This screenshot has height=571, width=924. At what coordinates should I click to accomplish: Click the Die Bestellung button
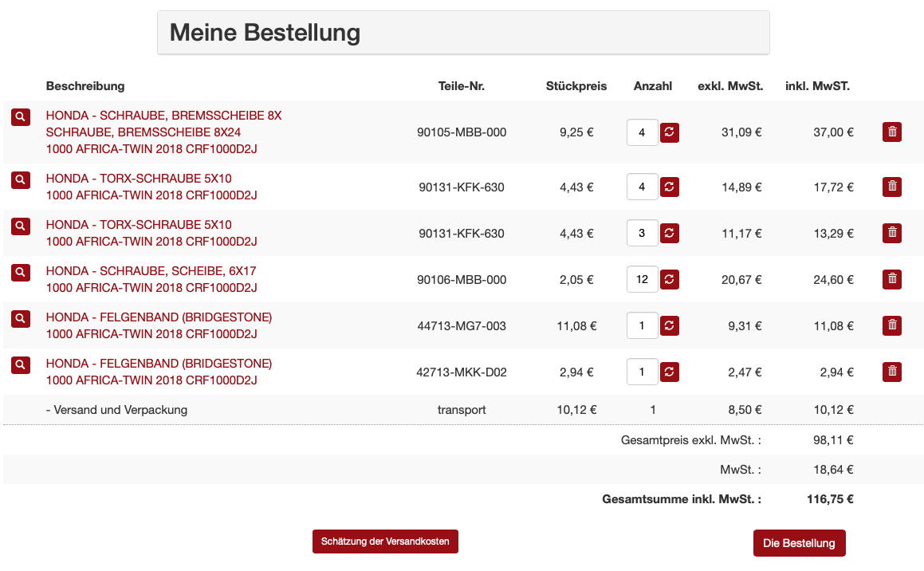pyautogui.click(x=799, y=543)
